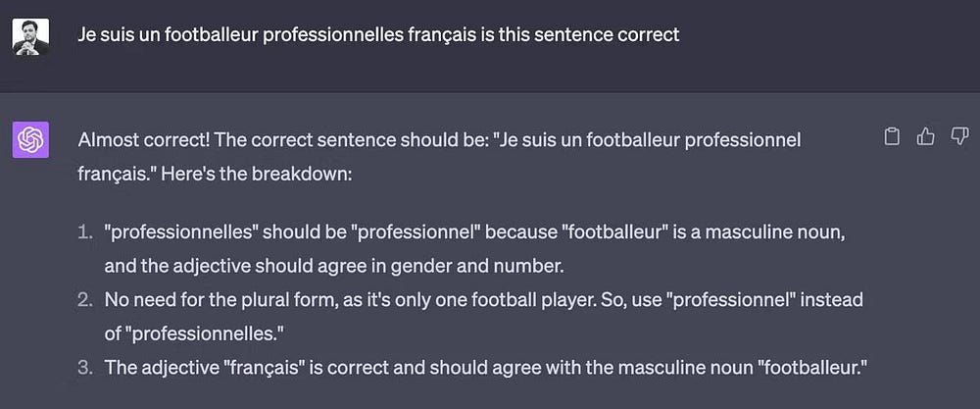Click list number "2." marker
980x409 pixels.
tap(86, 300)
